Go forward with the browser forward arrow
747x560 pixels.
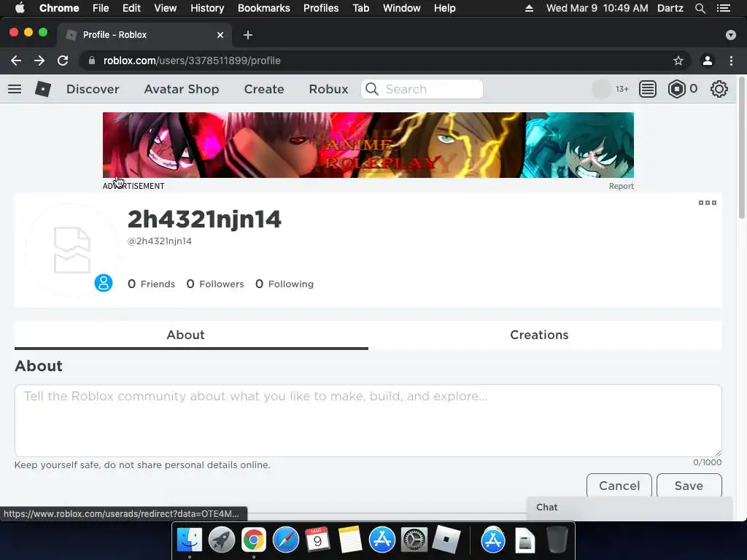39,61
